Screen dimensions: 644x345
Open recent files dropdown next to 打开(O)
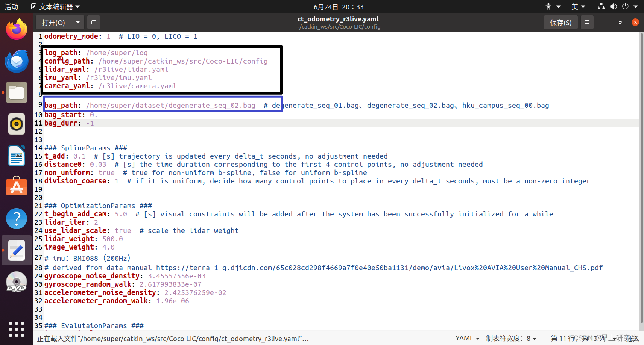77,22
